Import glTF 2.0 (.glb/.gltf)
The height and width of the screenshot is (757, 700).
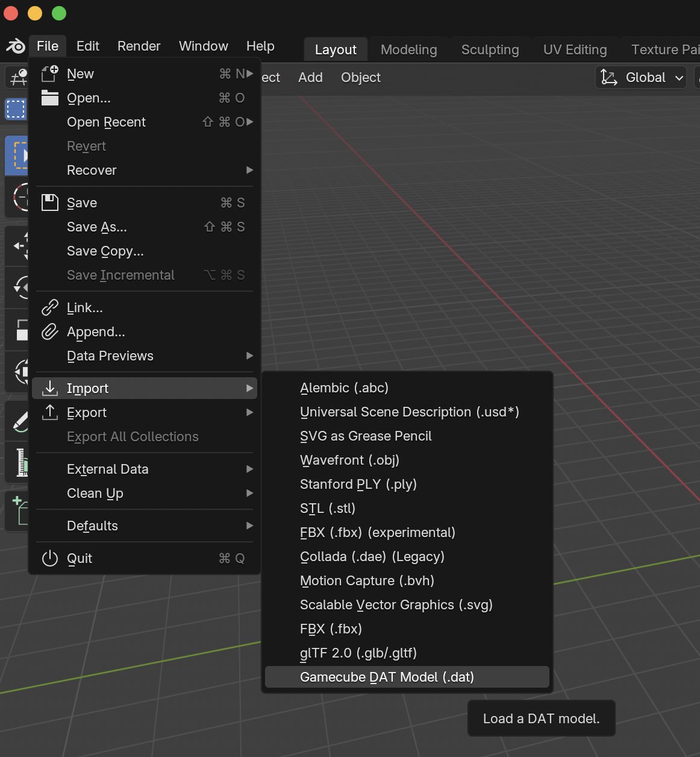pos(407,653)
